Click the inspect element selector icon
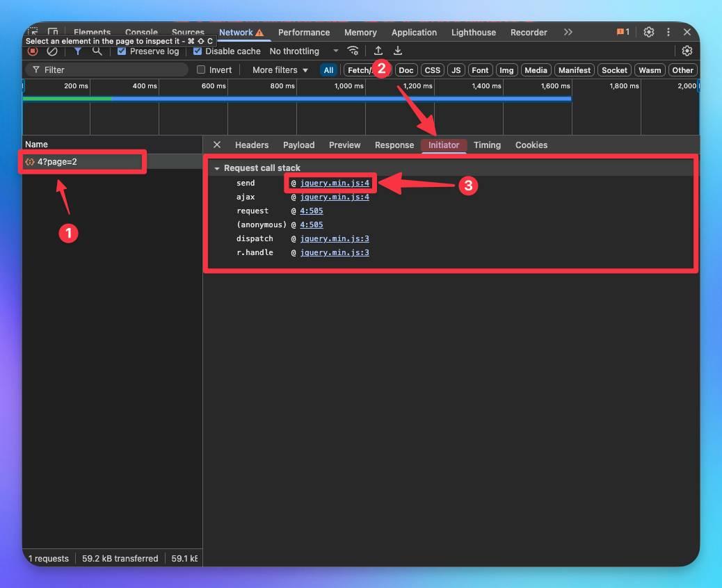Screen dimensions: 722x588 [x=33, y=31]
